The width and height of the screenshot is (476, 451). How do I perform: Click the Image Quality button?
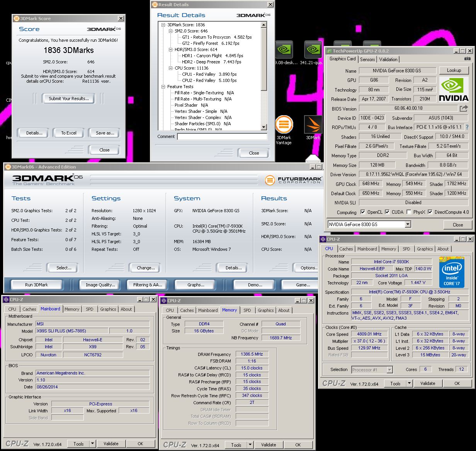point(100,285)
